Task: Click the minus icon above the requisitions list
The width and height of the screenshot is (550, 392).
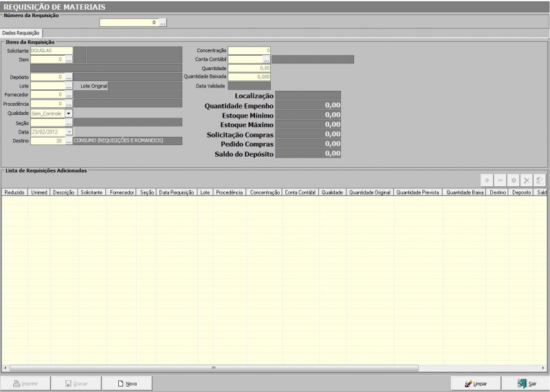Action: coord(500,179)
